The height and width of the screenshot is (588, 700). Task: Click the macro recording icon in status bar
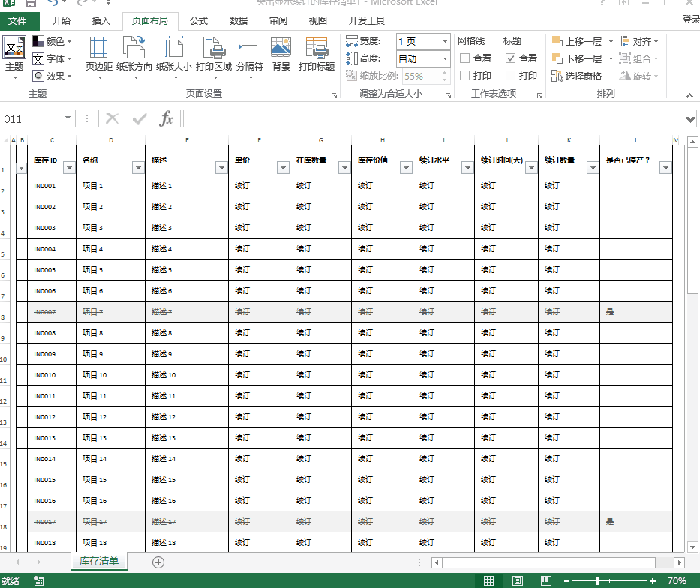pos(39,580)
